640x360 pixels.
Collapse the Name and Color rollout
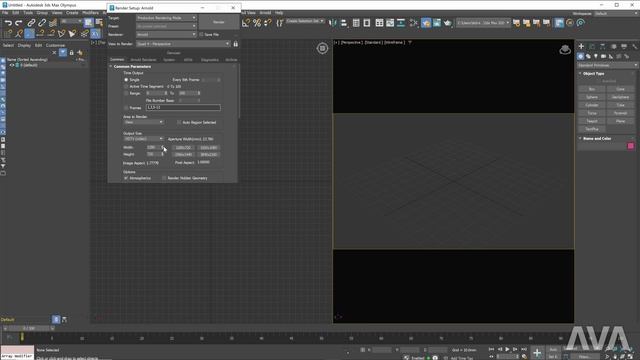(x=596, y=138)
